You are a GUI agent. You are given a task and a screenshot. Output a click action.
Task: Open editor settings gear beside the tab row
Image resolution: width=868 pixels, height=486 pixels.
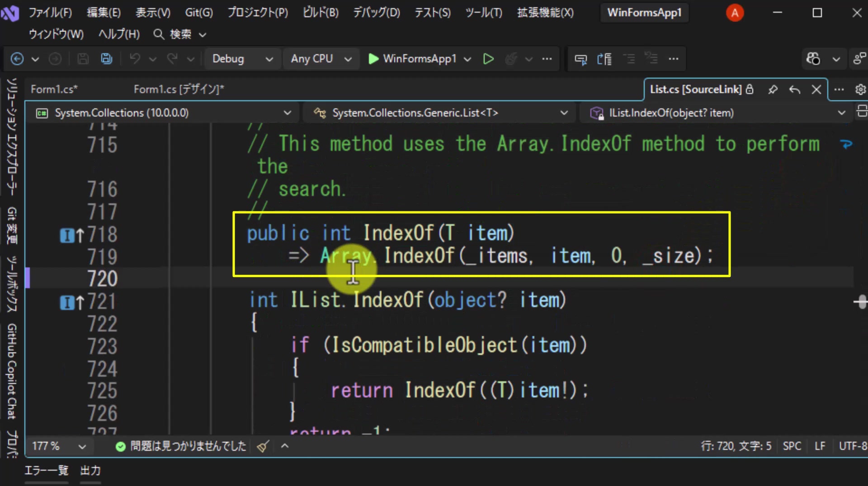[860, 89]
